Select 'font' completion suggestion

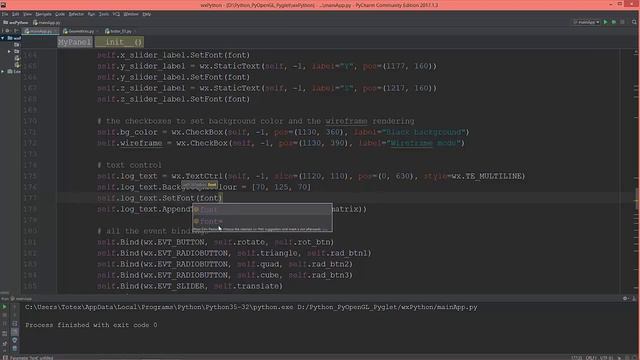[x=262, y=210]
